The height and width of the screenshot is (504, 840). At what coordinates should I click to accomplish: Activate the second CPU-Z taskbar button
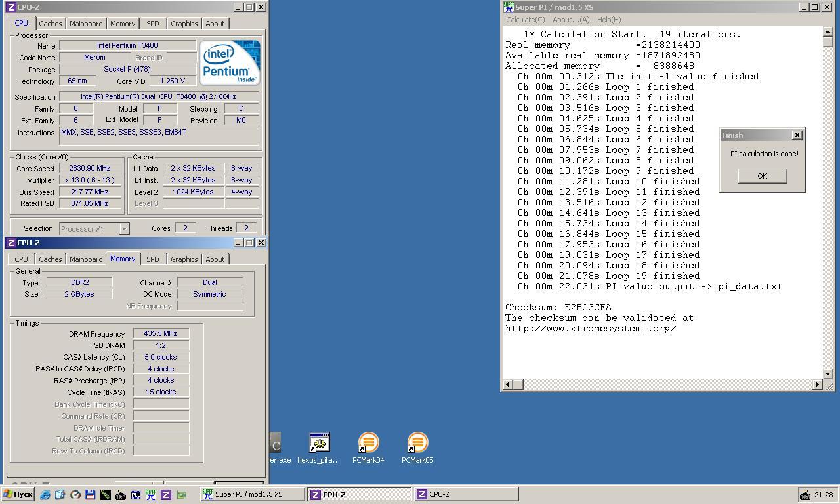[466, 494]
